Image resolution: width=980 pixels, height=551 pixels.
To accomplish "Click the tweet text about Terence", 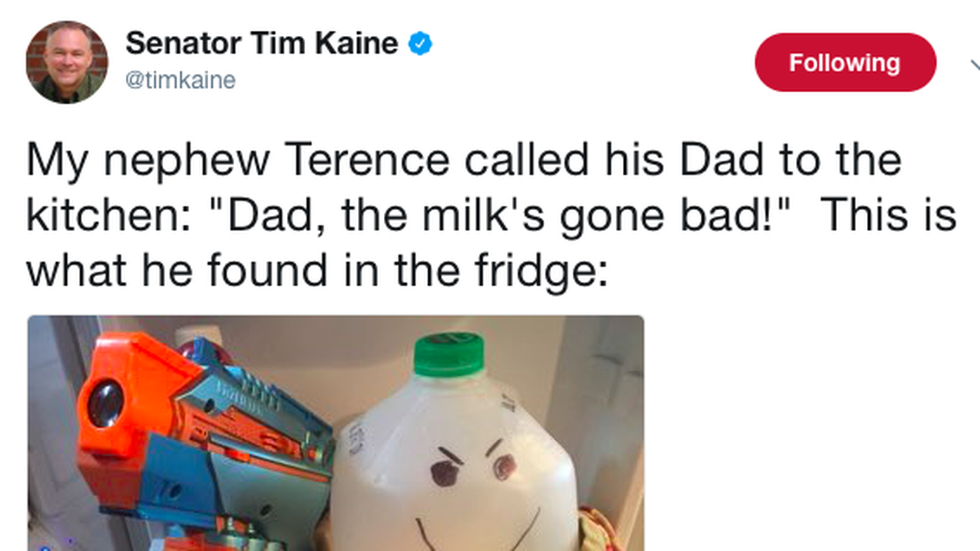I will click(490, 214).
